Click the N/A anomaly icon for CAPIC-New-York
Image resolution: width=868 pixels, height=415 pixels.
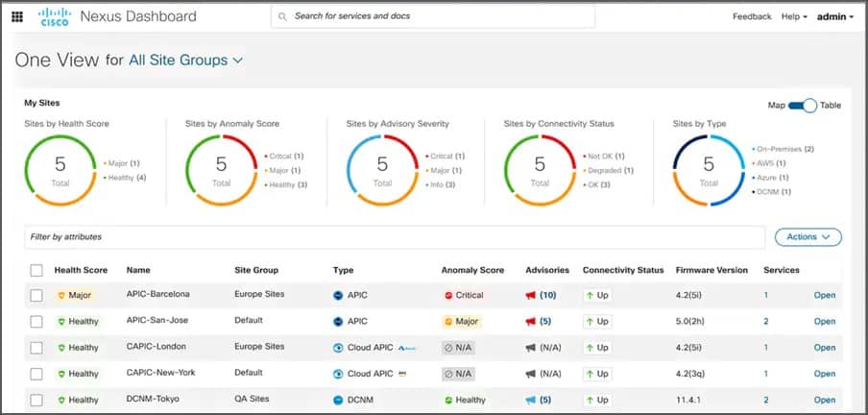tap(448, 374)
